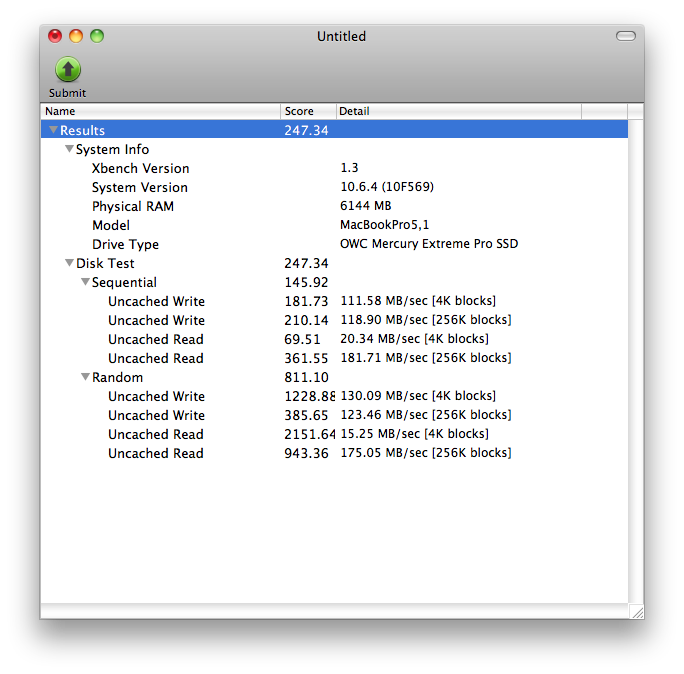This screenshot has height=674, width=684.
Task: Click the Results score 247.34
Action: pos(306,130)
